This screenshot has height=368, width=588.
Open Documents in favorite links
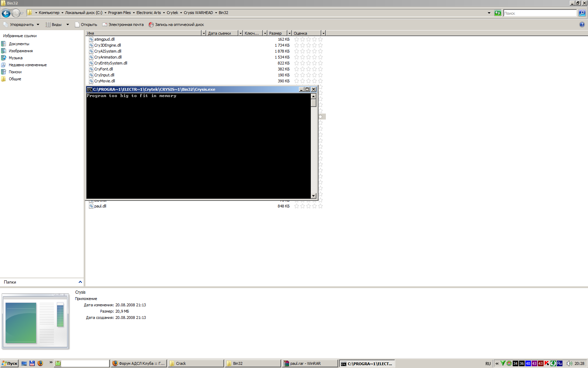point(19,44)
